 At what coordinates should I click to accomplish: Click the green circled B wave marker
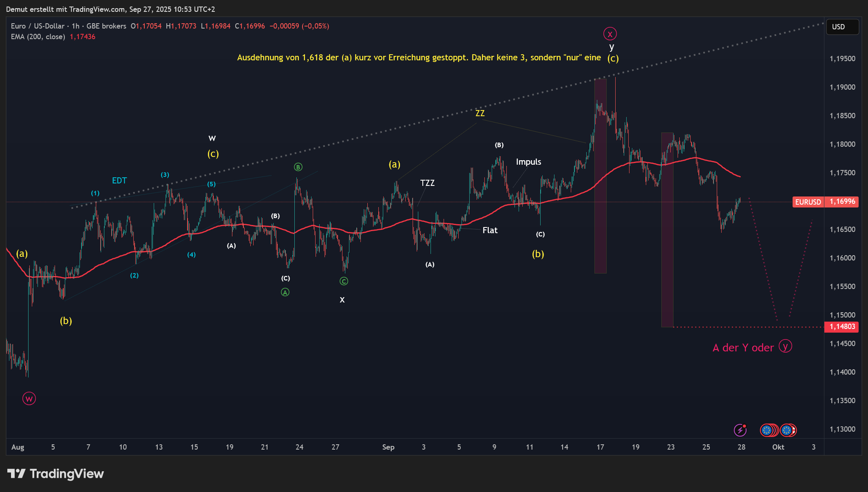click(298, 167)
